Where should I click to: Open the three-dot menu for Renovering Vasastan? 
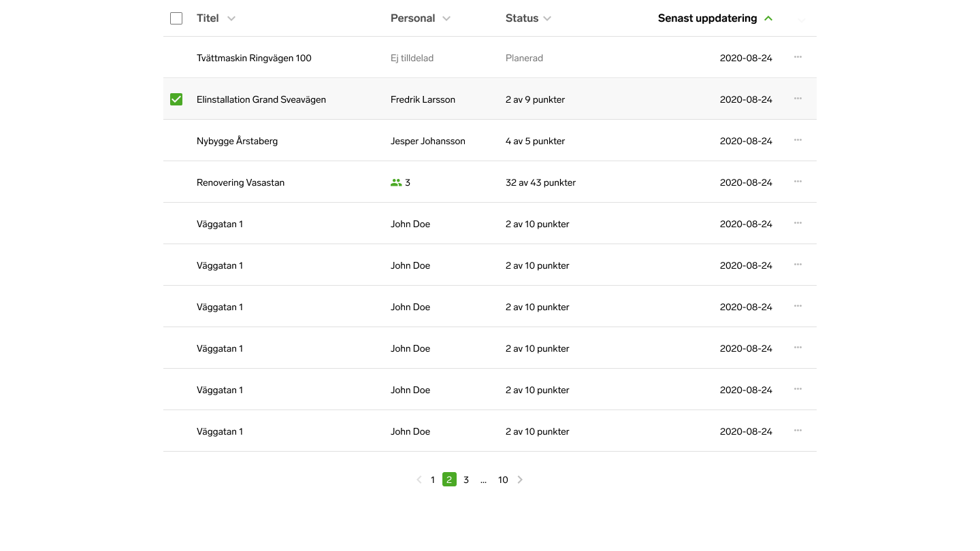pos(798,182)
